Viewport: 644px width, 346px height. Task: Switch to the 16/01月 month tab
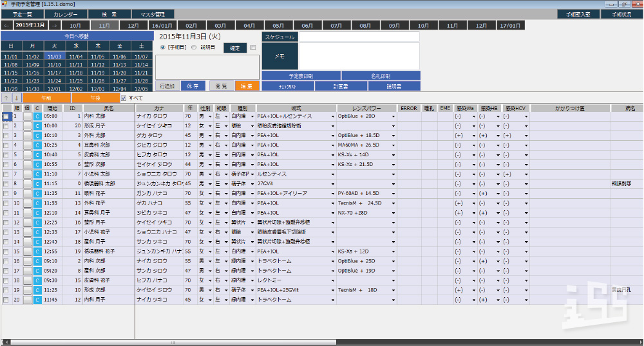pos(163,26)
